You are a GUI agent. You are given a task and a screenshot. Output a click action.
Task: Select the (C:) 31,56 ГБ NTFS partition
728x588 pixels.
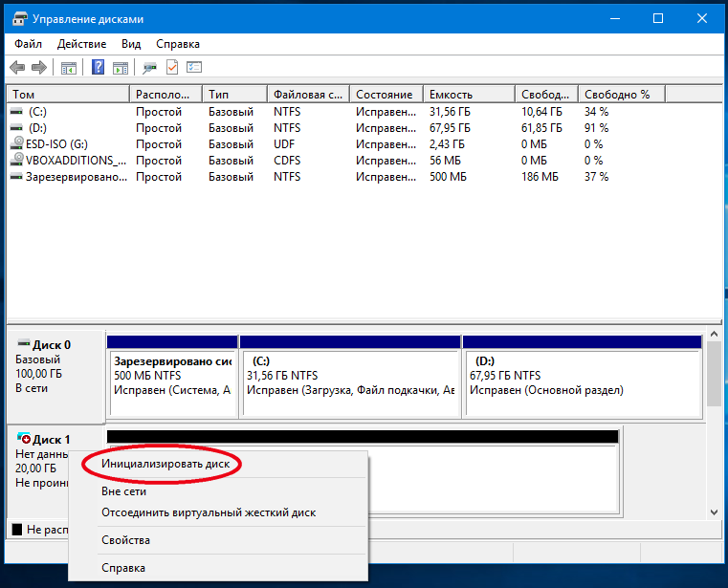click(x=350, y=377)
